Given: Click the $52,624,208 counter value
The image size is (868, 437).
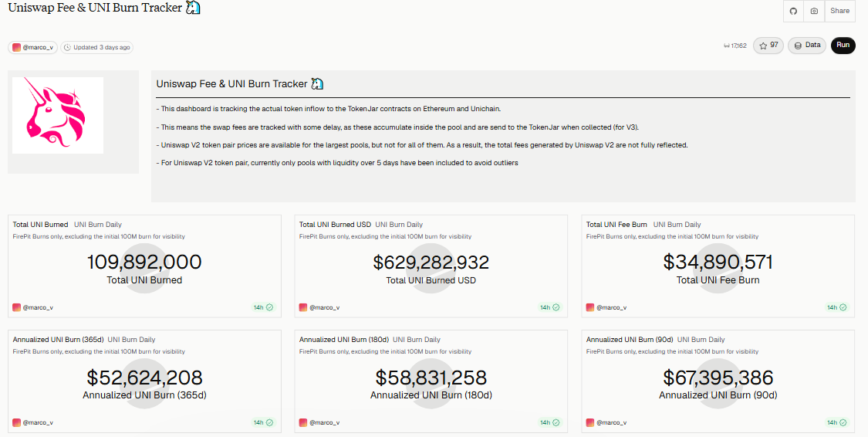Looking at the screenshot, I should point(144,378).
